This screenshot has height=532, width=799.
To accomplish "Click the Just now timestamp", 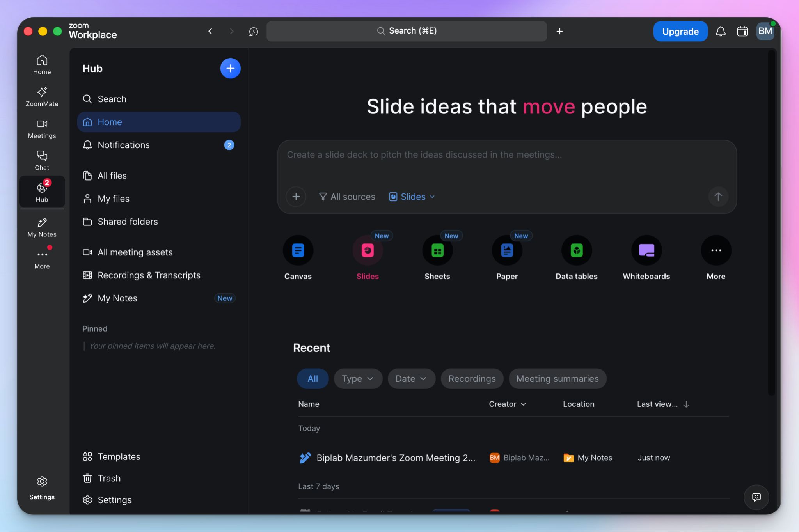I will click(x=654, y=458).
